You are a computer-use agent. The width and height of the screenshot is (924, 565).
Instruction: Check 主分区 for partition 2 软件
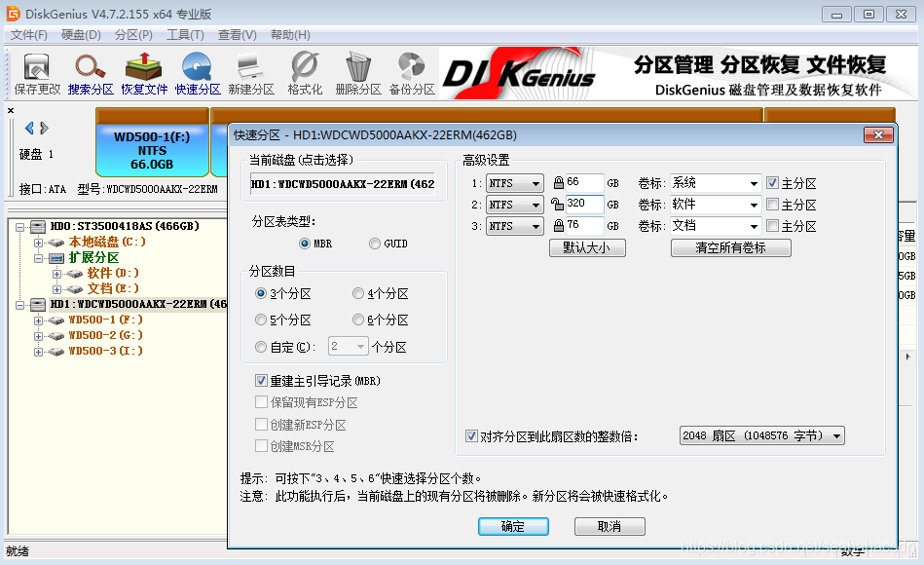click(772, 204)
